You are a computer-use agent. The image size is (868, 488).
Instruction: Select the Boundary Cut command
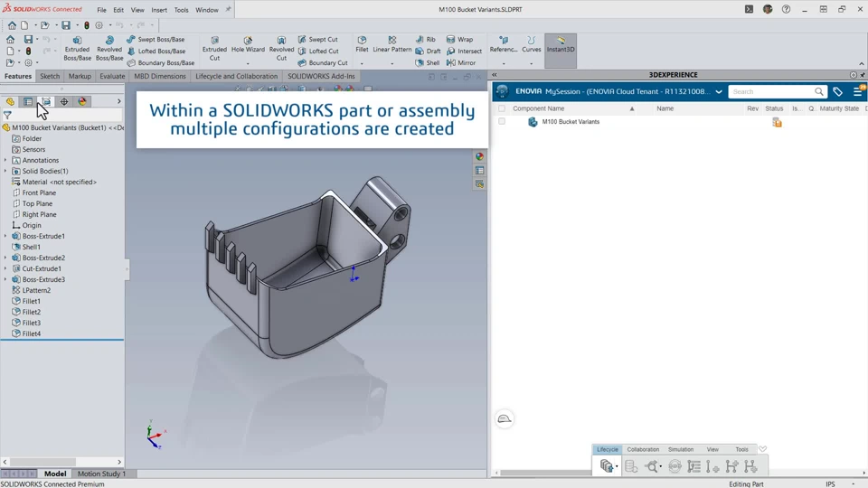click(323, 62)
